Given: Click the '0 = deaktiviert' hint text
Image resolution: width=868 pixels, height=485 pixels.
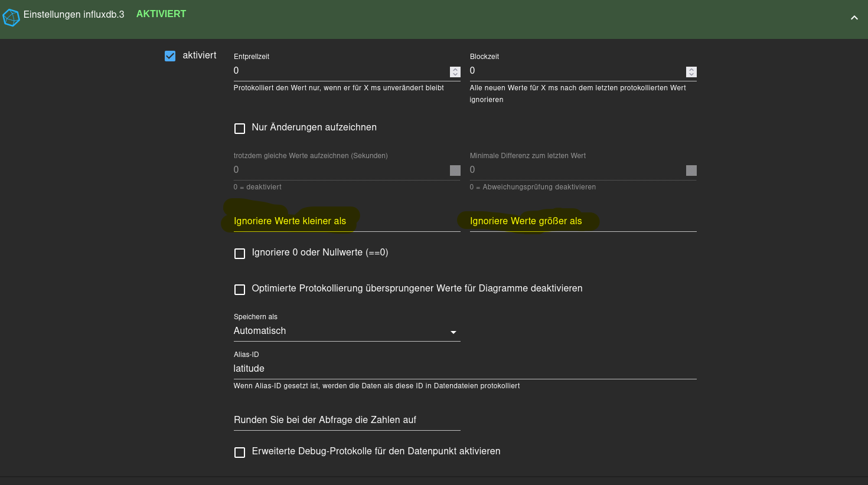Looking at the screenshot, I should click(x=257, y=187).
